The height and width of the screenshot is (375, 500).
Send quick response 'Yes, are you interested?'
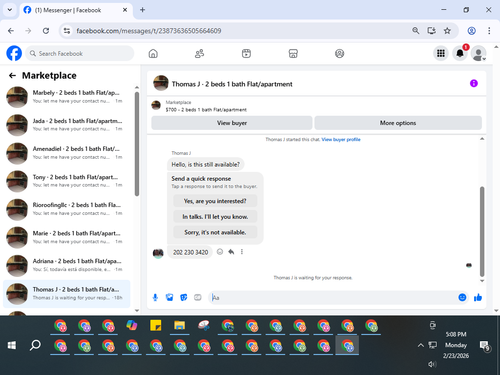click(x=215, y=201)
